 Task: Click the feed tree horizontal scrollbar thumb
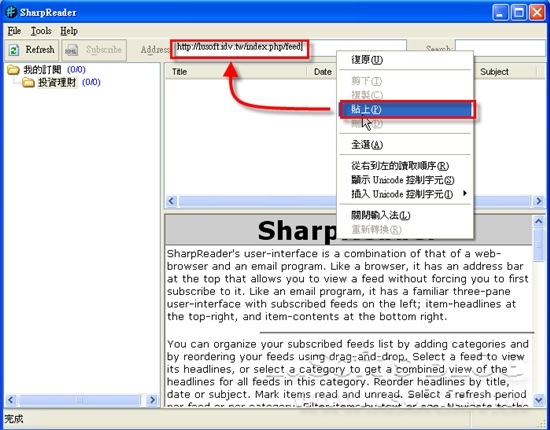click(x=80, y=399)
